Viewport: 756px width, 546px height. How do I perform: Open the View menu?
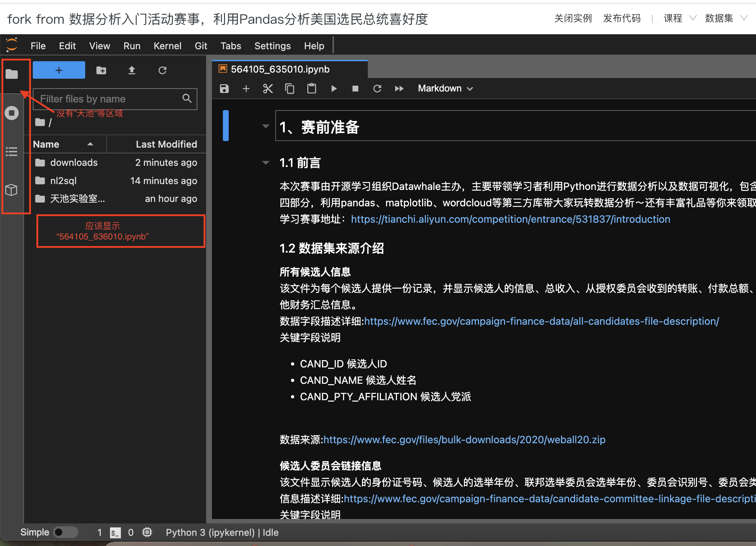tap(100, 46)
